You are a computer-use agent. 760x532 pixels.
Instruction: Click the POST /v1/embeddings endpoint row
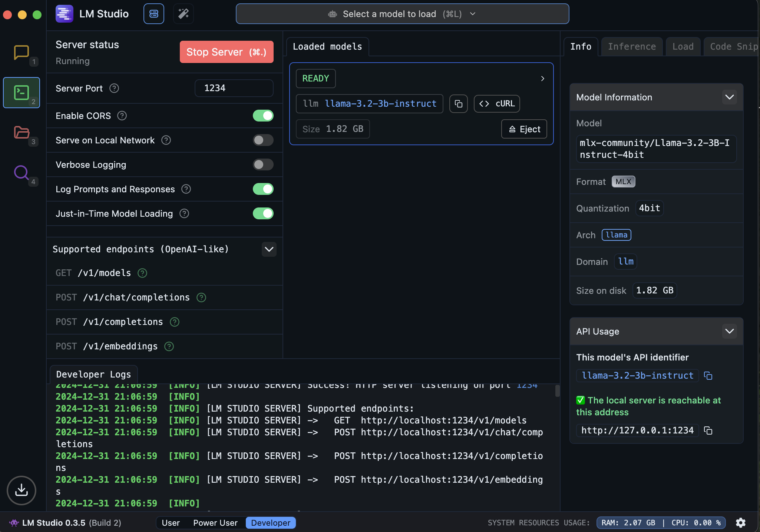click(x=165, y=346)
